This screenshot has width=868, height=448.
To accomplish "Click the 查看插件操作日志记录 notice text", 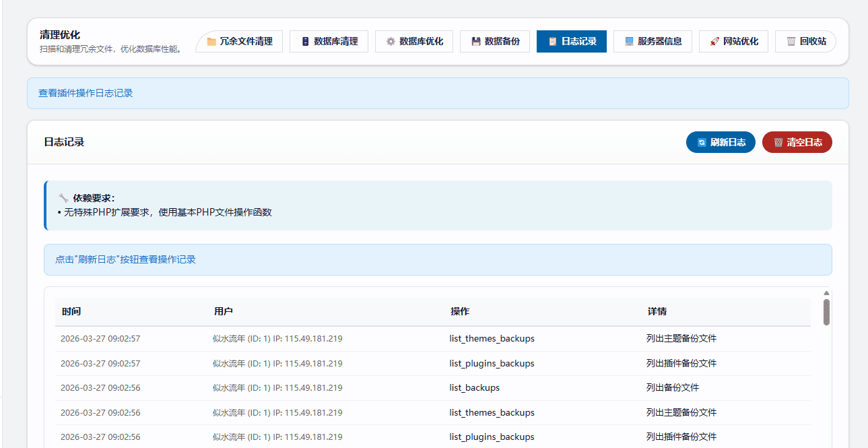I will pos(86,93).
